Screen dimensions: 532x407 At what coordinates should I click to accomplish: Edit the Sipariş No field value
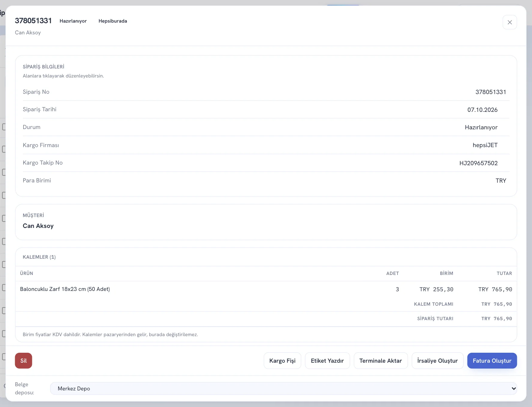click(x=491, y=92)
